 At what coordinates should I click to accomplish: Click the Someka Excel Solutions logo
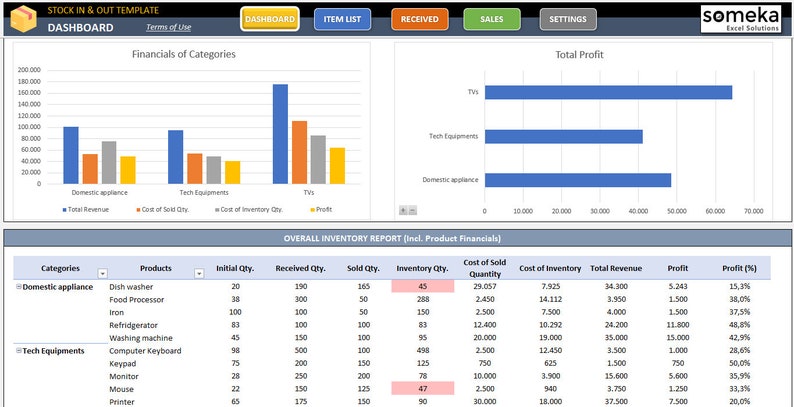pyautogui.click(x=741, y=19)
